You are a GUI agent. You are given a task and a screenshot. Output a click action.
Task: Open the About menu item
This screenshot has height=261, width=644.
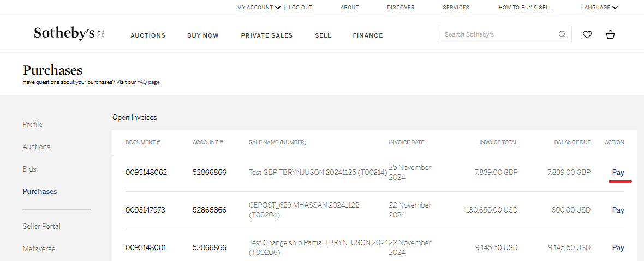(349, 8)
